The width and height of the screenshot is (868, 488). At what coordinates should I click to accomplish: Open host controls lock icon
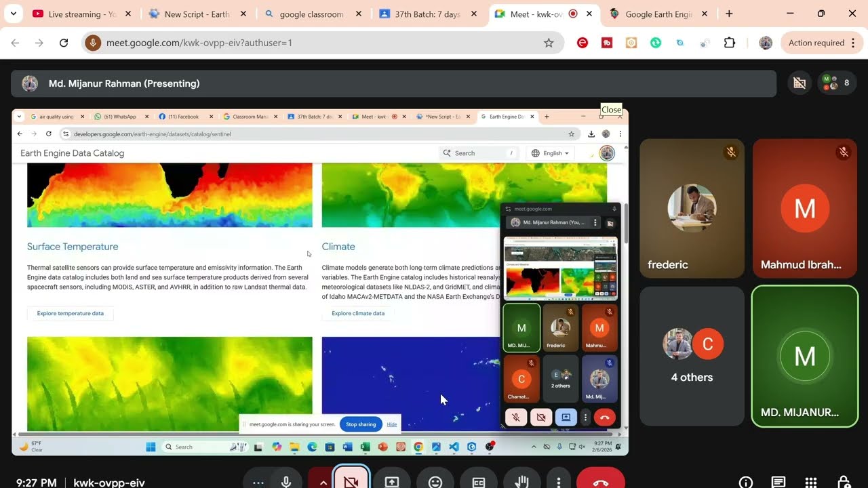844,482
